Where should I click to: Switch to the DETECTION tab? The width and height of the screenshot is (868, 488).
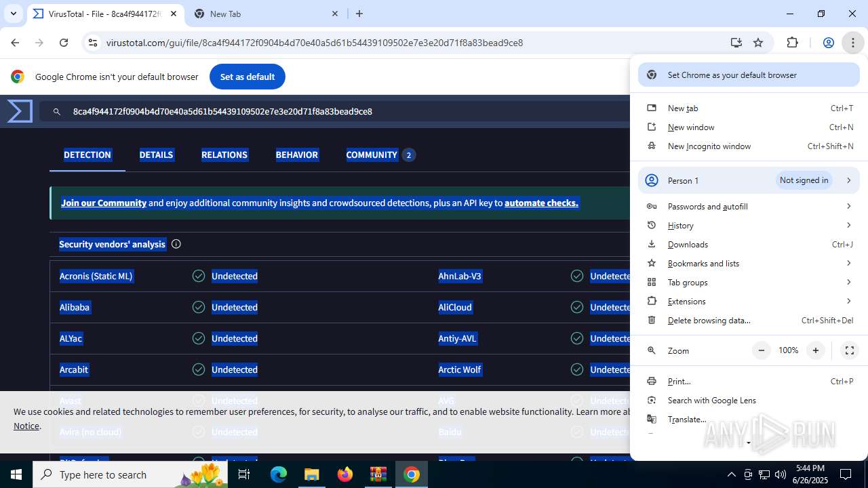(x=87, y=155)
